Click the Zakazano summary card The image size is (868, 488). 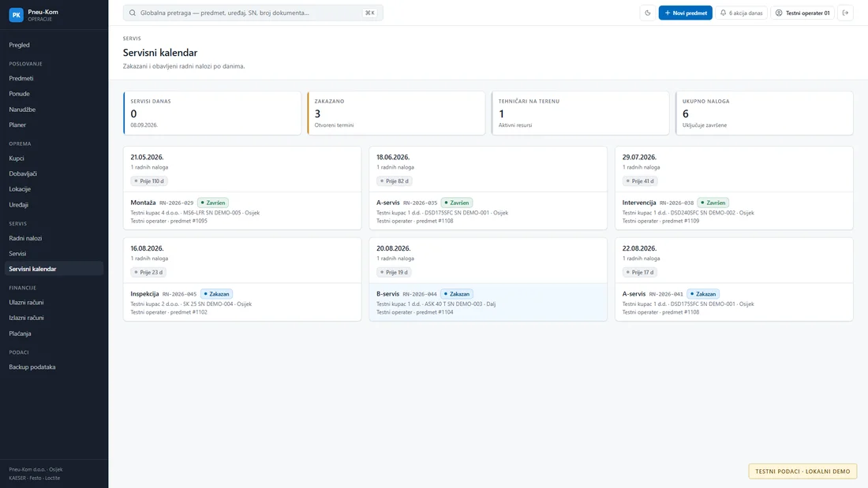point(396,113)
